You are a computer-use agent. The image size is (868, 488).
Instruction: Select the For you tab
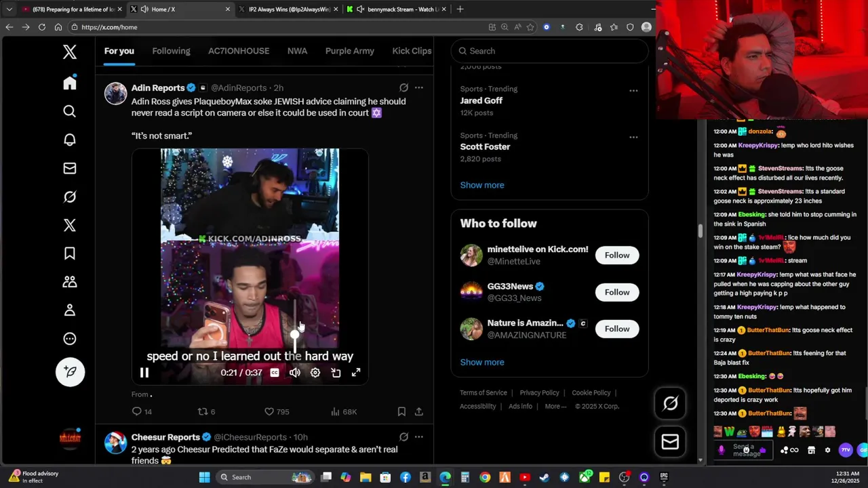pos(119,51)
